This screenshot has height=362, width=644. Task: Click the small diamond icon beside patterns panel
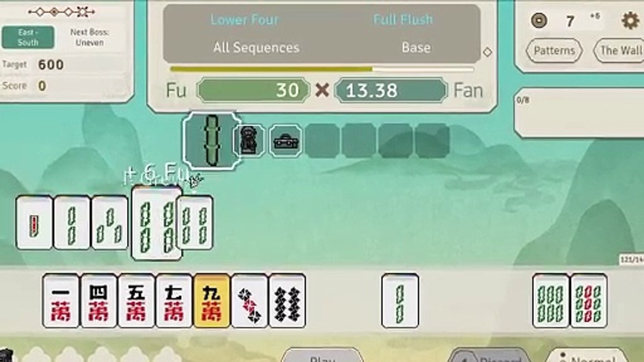[x=487, y=52]
